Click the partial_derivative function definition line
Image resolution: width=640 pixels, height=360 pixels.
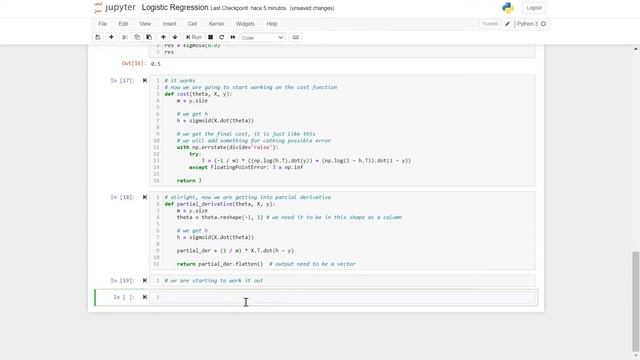tap(220, 204)
